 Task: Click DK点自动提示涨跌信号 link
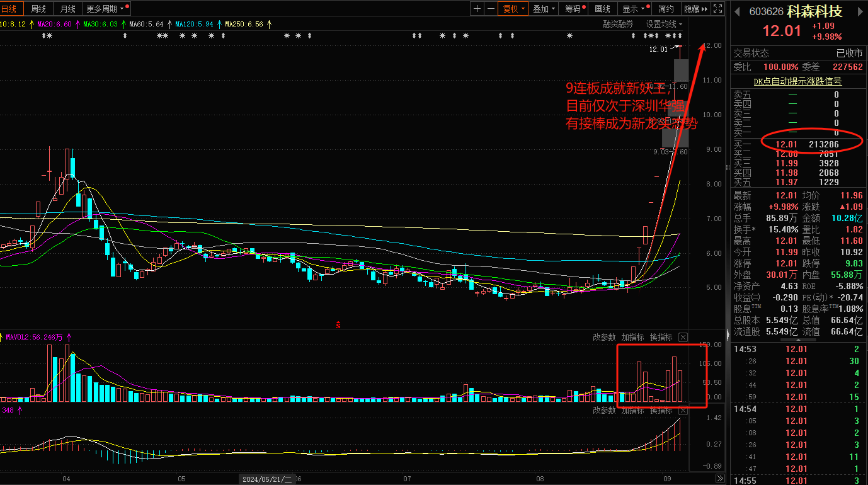tap(797, 81)
